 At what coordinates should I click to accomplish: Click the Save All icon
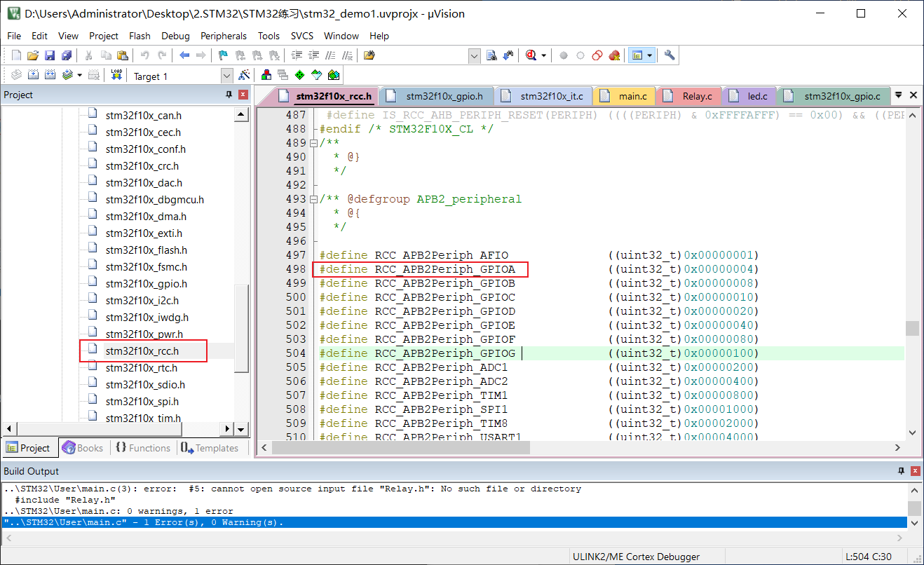[x=67, y=55]
